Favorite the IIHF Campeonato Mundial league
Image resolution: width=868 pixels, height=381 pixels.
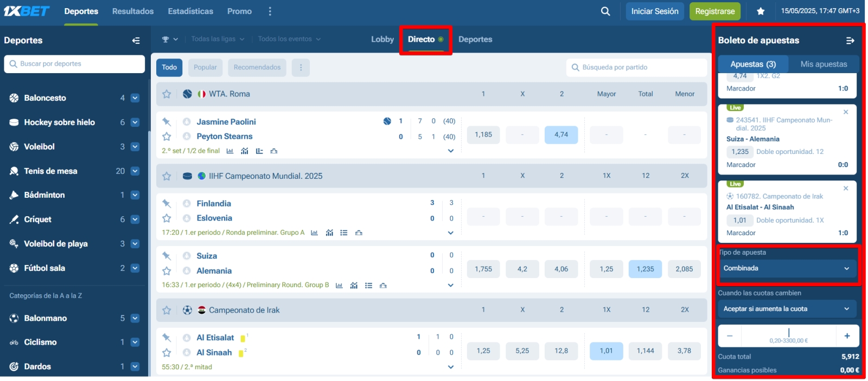click(167, 176)
